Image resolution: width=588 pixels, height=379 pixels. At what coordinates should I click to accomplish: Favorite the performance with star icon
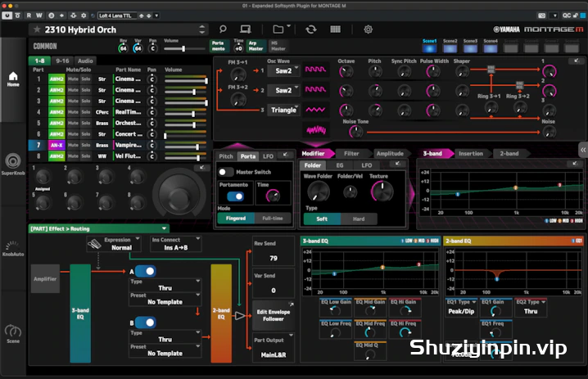point(37,29)
